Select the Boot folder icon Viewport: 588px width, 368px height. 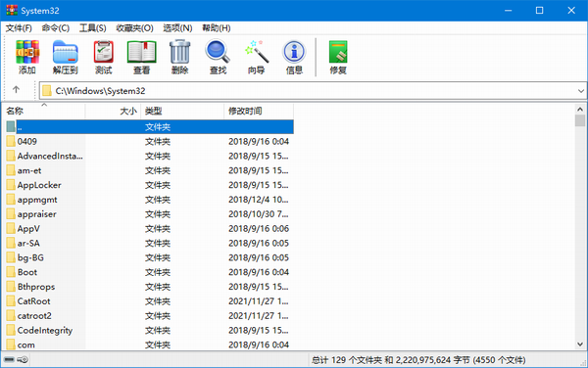[11, 272]
